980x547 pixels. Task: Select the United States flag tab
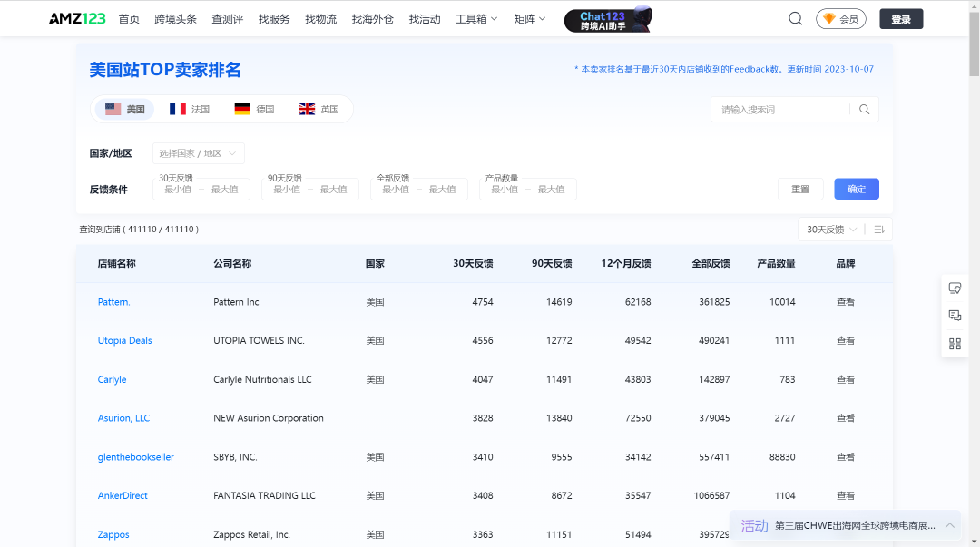coord(124,109)
